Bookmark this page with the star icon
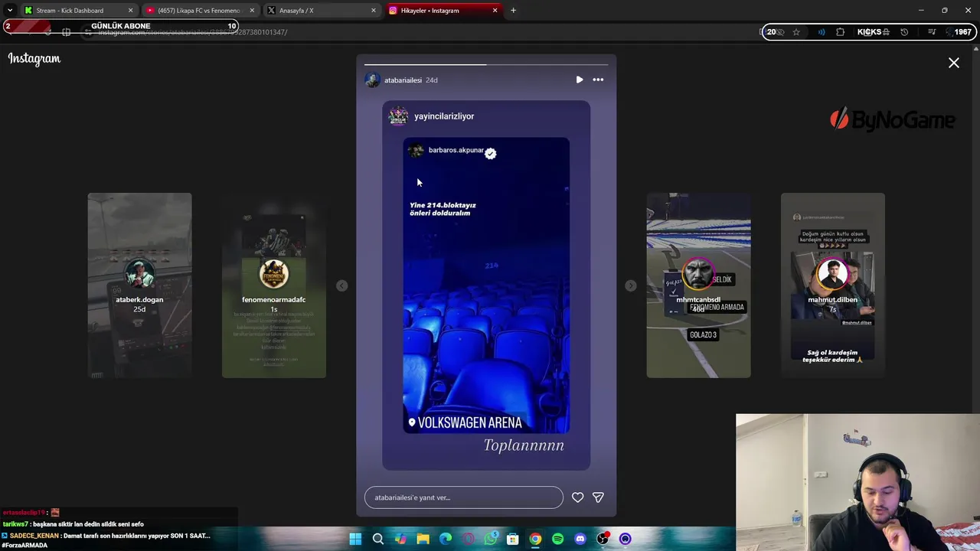The image size is (980, 551). point(796,32)
